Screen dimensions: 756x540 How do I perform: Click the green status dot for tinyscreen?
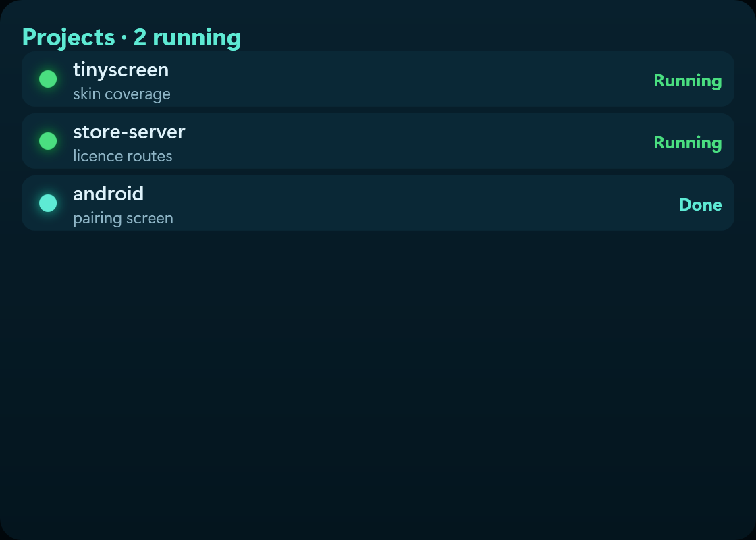(x=48, y=79)
